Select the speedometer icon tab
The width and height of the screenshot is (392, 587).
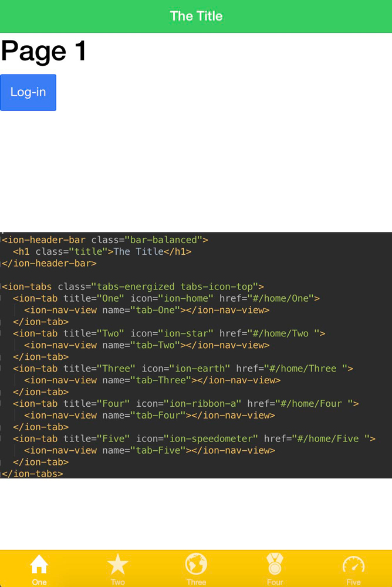tap(353, 564)
